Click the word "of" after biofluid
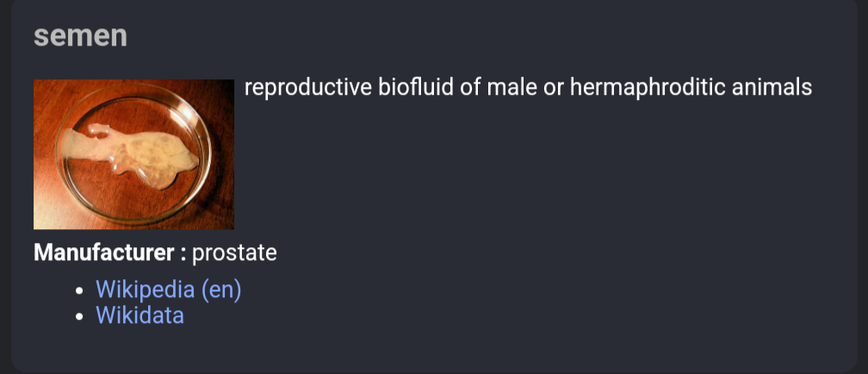This screenshot has width=868, height=374. pyautogui.click(x=471, y=87)
